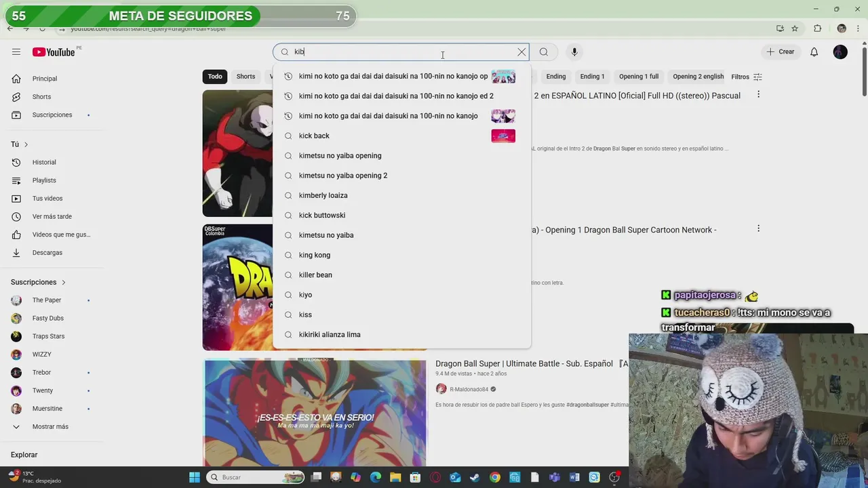
Task: Choose 'kiyo' suggestion
Action: [401, 295]
